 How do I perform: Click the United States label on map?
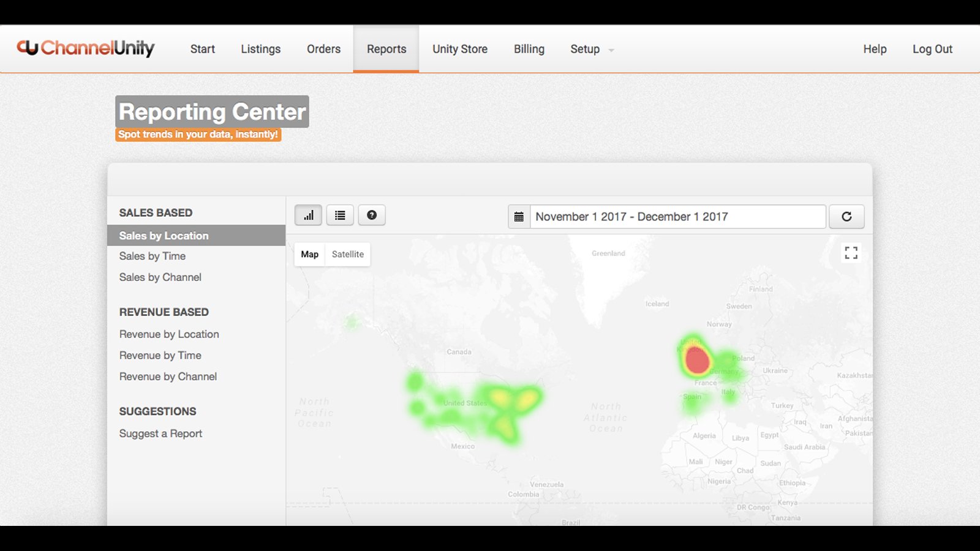[465, 403]
